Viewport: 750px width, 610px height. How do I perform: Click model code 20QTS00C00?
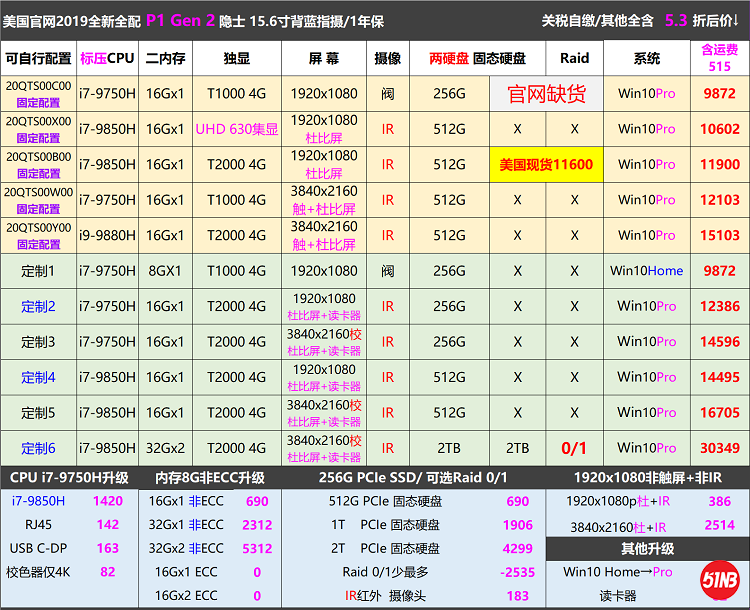38,87
